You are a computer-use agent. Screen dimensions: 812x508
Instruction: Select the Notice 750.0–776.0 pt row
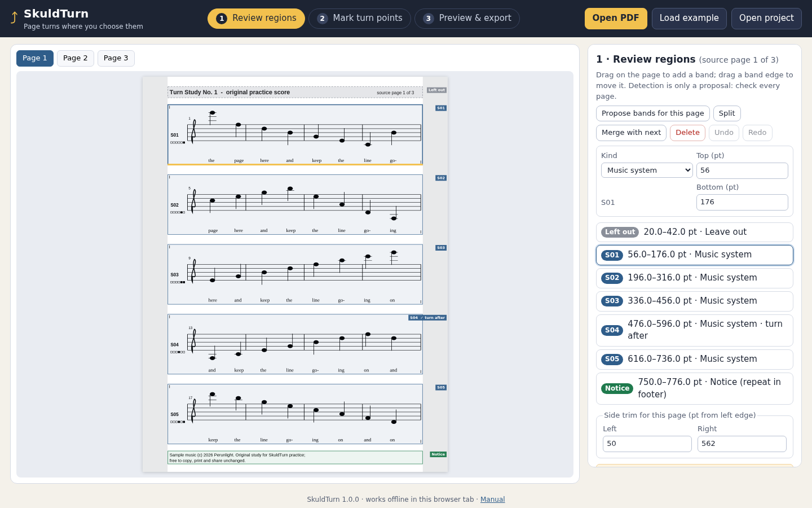pyautogui.click(x=695, y=388)
